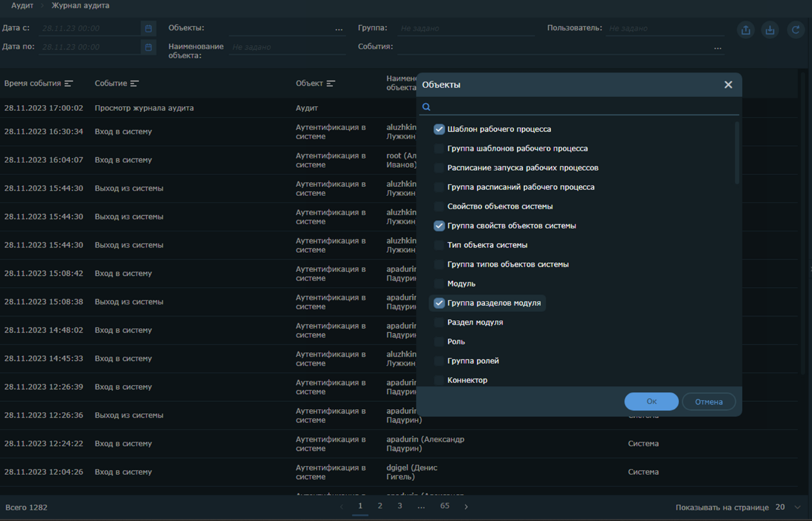Select page 1 in pagination
Viewport: 812px width, 521px height.
[360, 506]
